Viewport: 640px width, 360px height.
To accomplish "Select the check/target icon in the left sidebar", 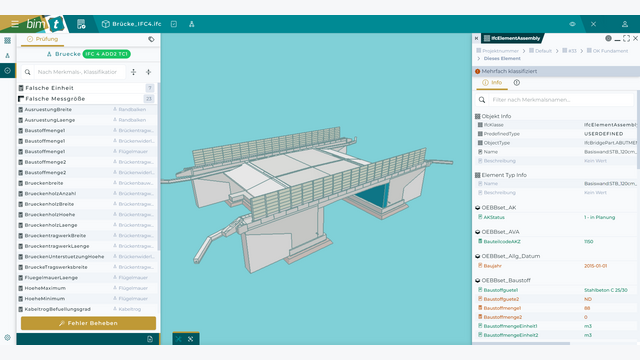I will 7,71.
